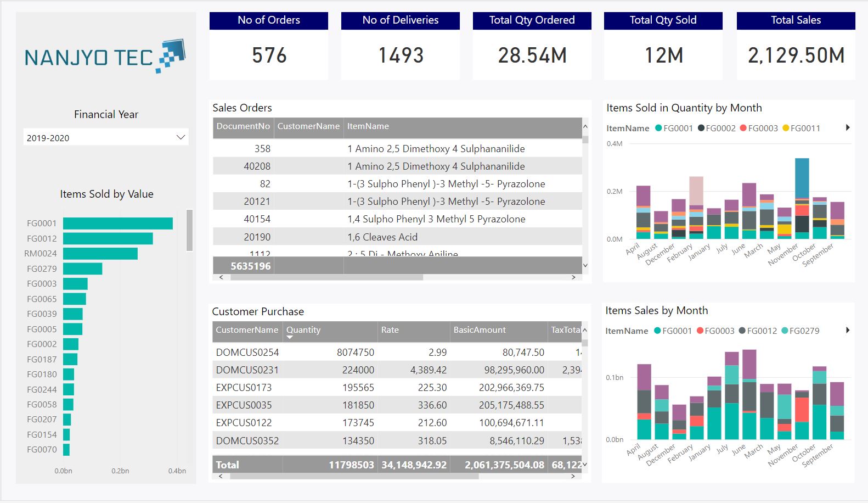Screen dimensions: 868x503
Task: Select FG0279 legend item in Items Sales by Month
Action: click(800, 331)
